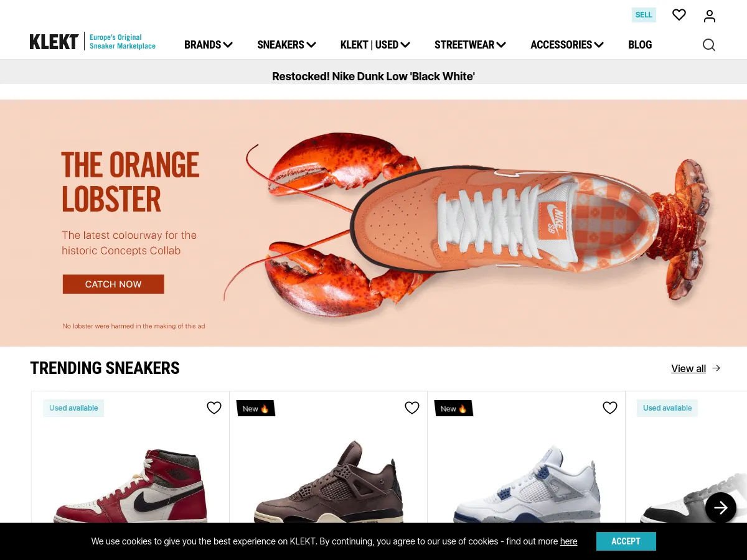This screenshot has height=560, width=747.
Task: Open the brown Jordan 4 product thumbnail
Action: pyautogui.click(x=328, y=479)
